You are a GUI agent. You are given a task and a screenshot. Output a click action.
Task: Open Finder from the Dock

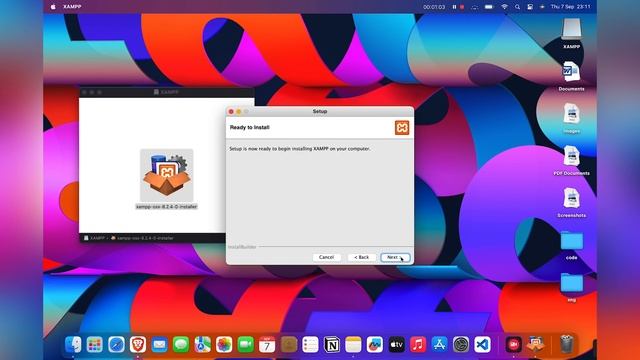pos(73,344)
